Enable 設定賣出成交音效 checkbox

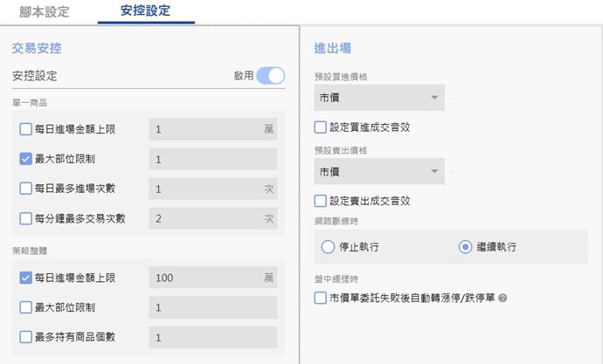tap(321, 200)
